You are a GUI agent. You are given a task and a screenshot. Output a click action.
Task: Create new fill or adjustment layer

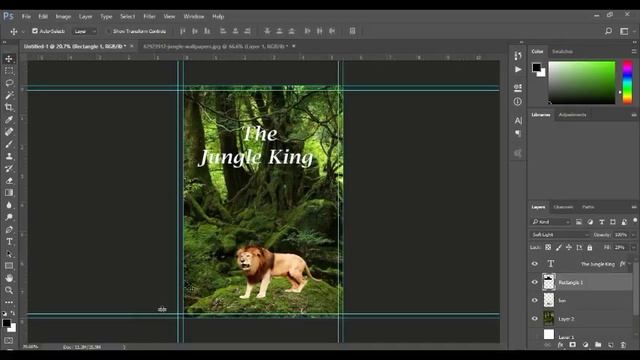(585, 345)
